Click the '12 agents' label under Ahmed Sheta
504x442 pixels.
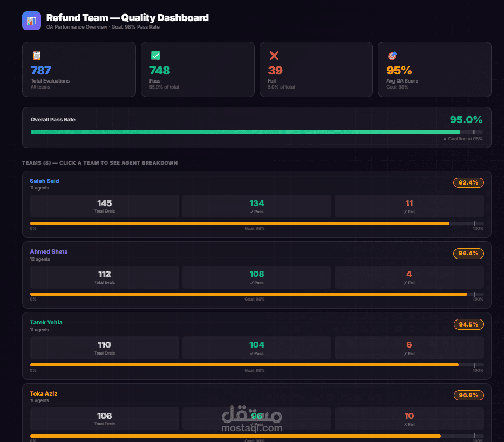pos(40,259)
